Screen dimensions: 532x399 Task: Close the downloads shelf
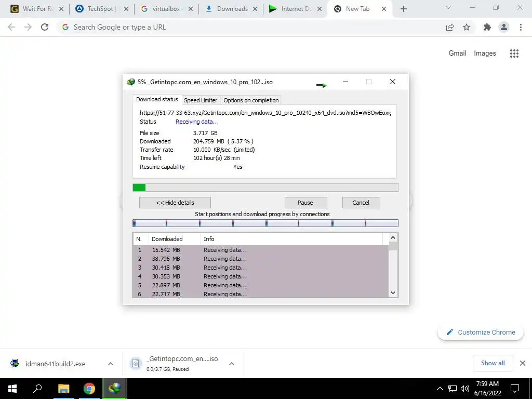(523, 363)
